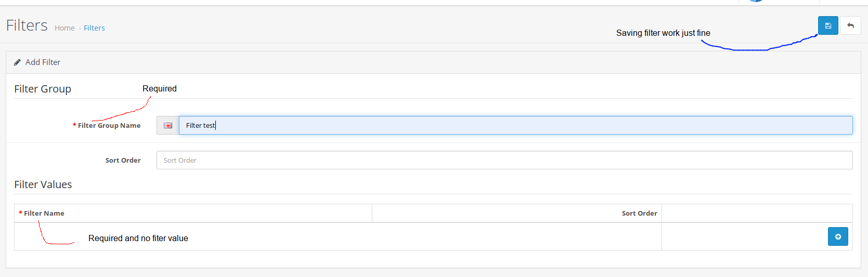Click the language flag icon beside Filter Group Name
Viewport: 868px width, 277px height.
click(168, 125)
